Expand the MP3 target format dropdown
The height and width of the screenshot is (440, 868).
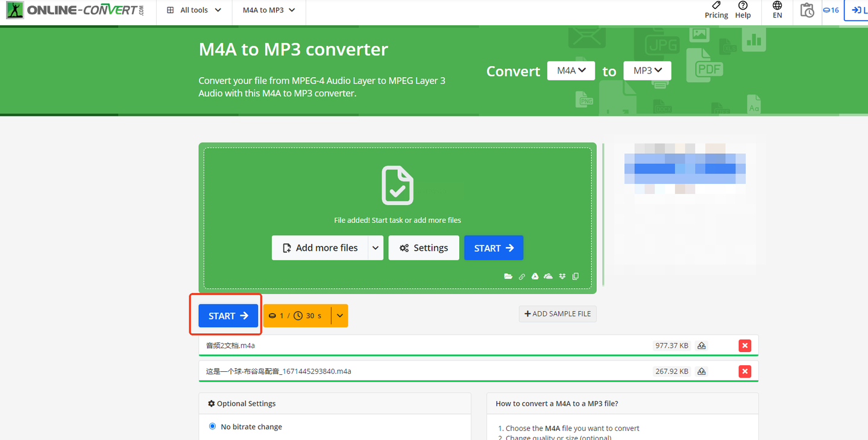pyautogui.click(x=647, y=71)
